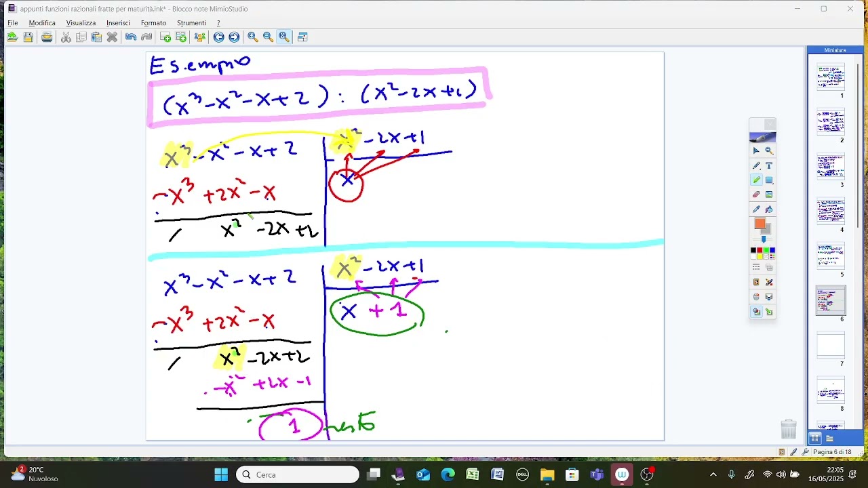Viewport: 868px width, 488px height.
Task: Go to the next page arrow
Action: pos(234,37)
